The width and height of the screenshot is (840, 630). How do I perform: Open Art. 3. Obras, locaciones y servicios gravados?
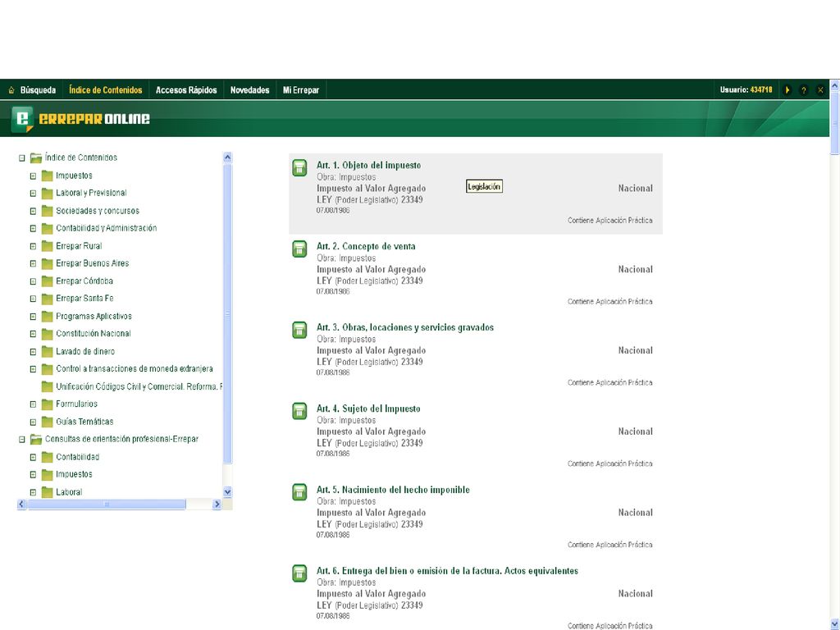pyautogui.click(x=405, y=327)
